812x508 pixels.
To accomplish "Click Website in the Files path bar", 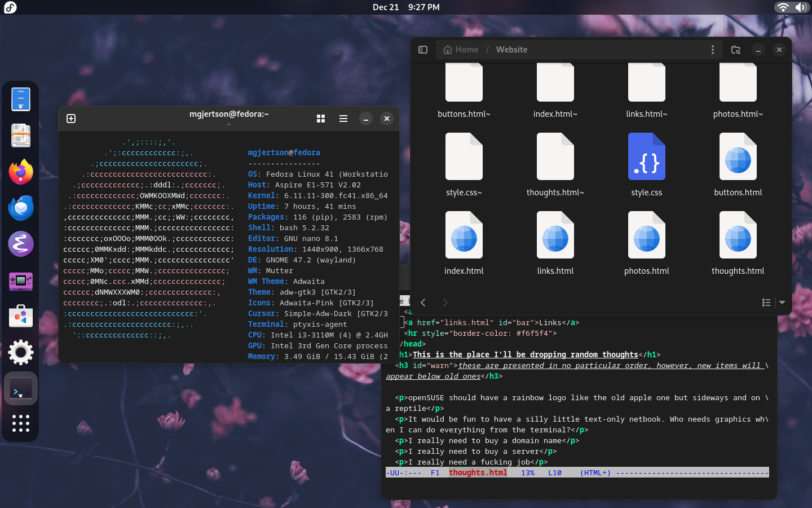I will pyautogui.click(x=512, y=50).
